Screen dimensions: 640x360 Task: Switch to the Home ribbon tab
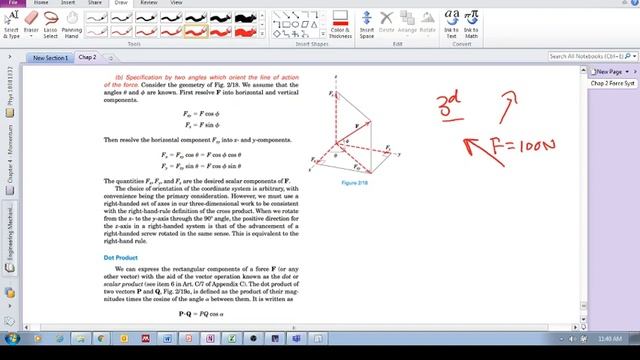point(41,3)
